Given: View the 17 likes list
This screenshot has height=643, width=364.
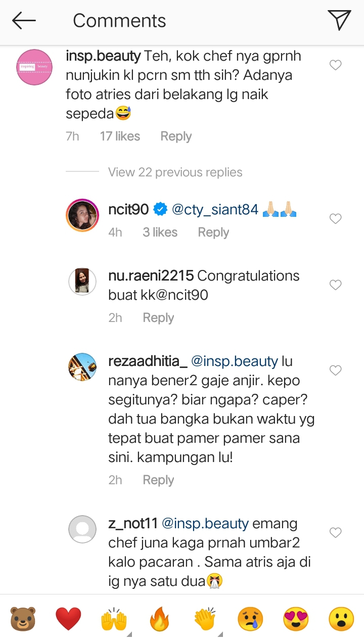Looking at the screenshot, I should [120, 136].
